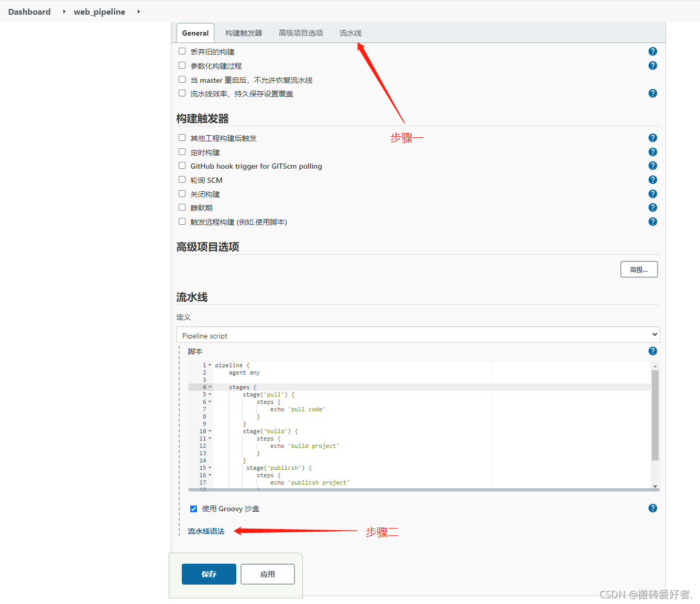Expand Dashboard breadcrumb arrow menu
Image resolution: width=700 pixels, height=604 pixels.
point(64,12)
